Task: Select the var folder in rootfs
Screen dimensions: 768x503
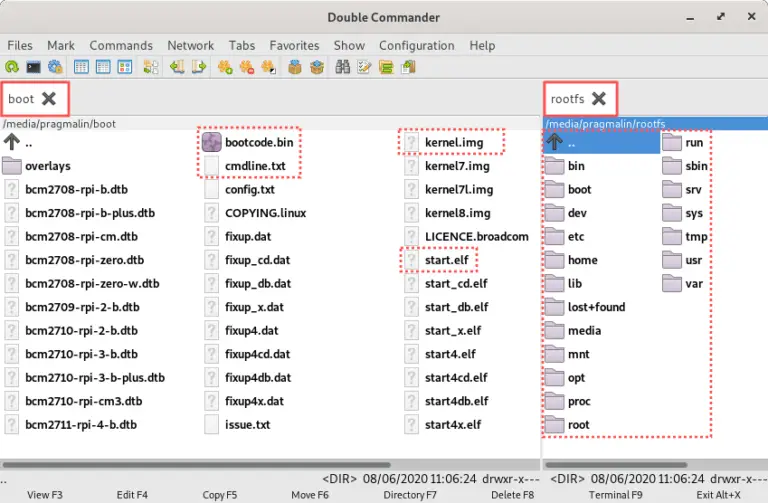Action: [694, 283]
